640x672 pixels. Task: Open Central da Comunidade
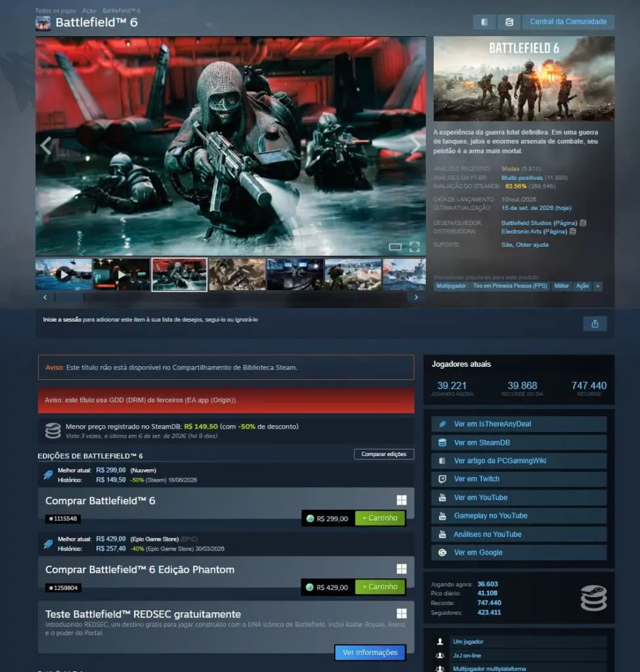pos(568,22)
